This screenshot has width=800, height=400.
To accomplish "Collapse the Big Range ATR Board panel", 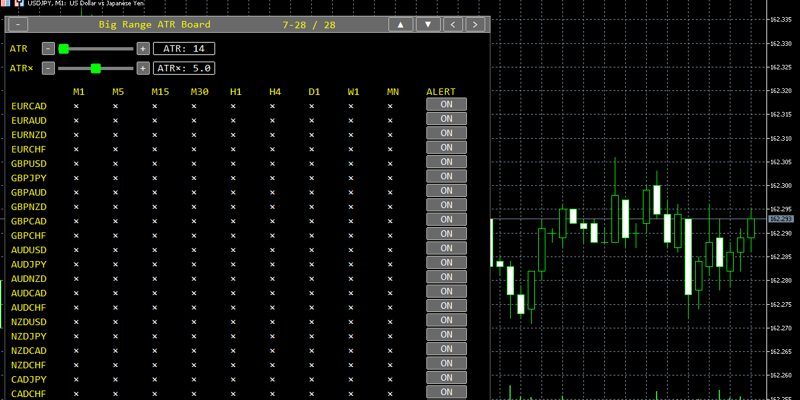I will point(18,24).
